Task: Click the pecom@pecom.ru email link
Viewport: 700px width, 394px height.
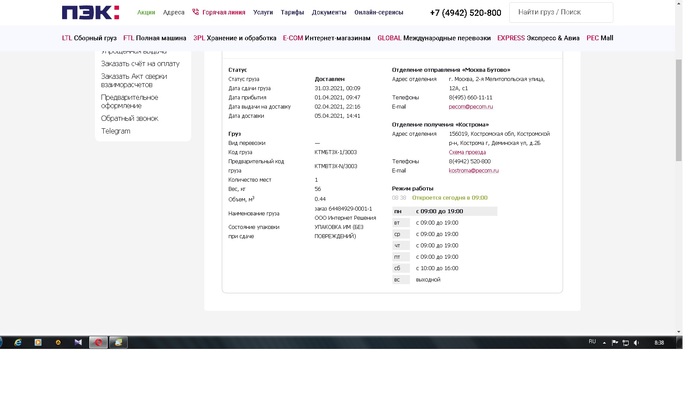Action: tap(471, 107)
